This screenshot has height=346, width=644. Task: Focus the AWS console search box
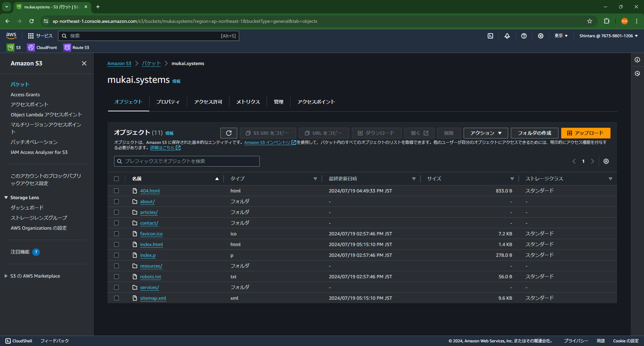(149, 36)
